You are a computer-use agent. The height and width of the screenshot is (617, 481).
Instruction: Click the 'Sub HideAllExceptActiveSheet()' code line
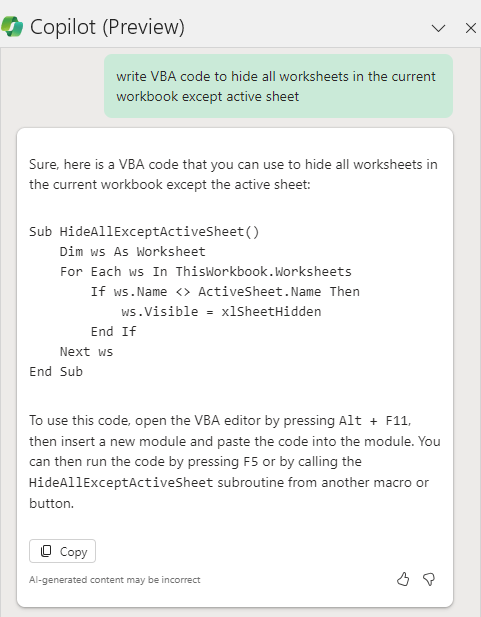coord(144,231)
